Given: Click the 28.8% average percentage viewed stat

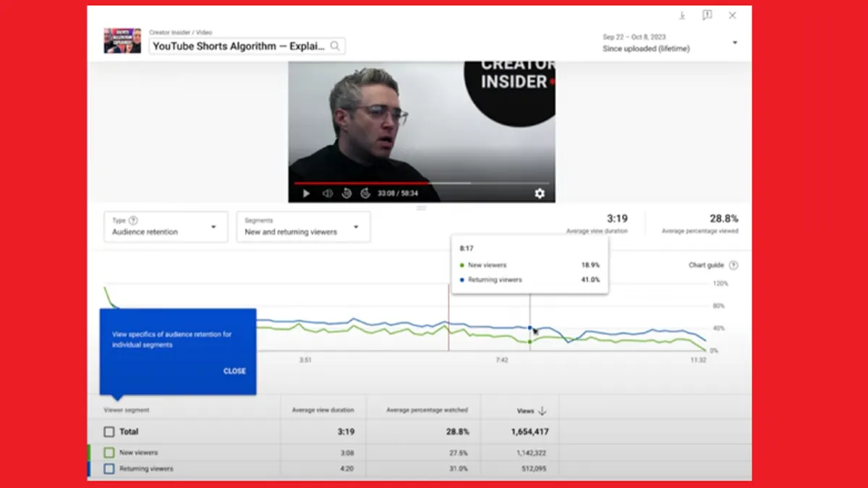Looking at the screenshot, I should point(724,218).
